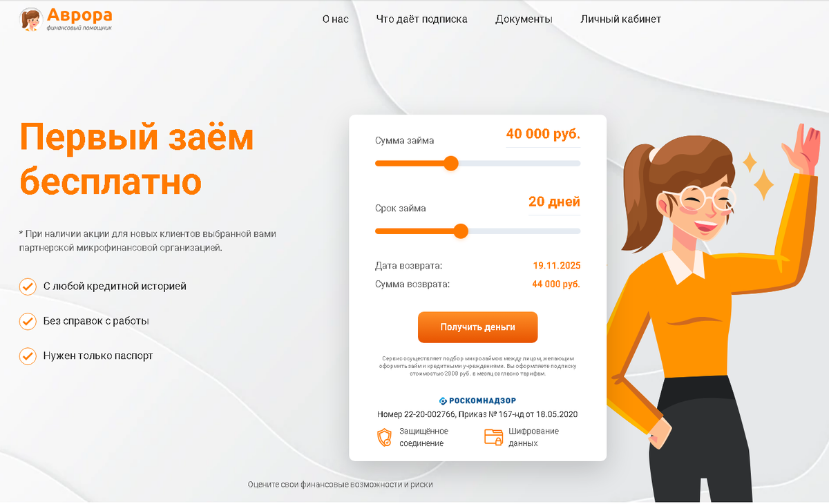Click the Сумма займа slider handle
The image size is (829, 504).
tap(450, 164)
